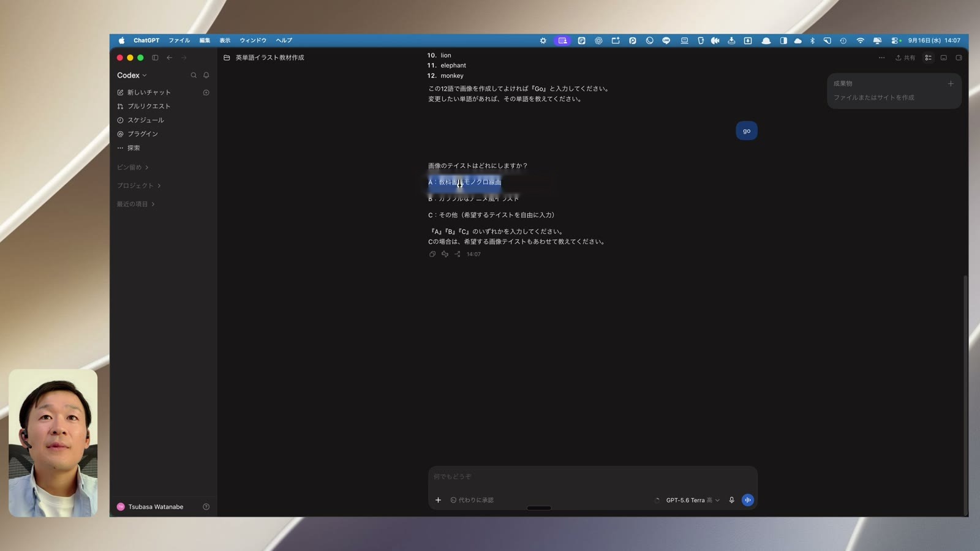Toggle 代わりに承認 in the composer
Viewport: 980px width, 551px height.
point(472,500)
